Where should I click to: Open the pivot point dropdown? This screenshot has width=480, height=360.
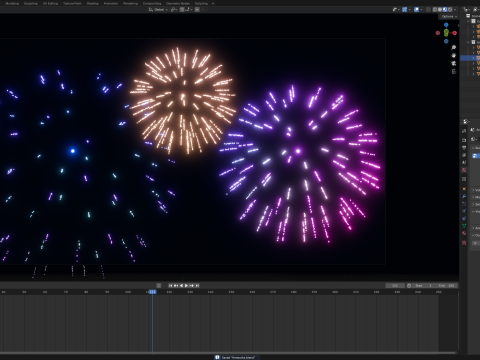point(174,10)
